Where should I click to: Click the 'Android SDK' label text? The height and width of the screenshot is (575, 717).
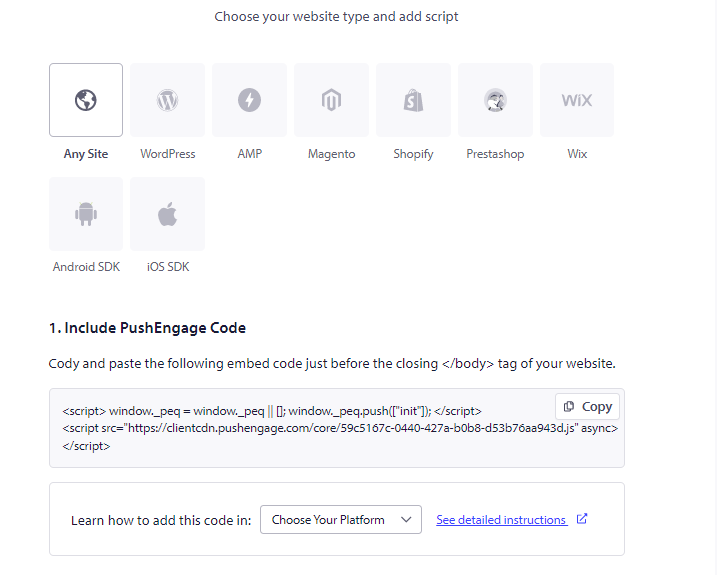[x=86, y=267]
